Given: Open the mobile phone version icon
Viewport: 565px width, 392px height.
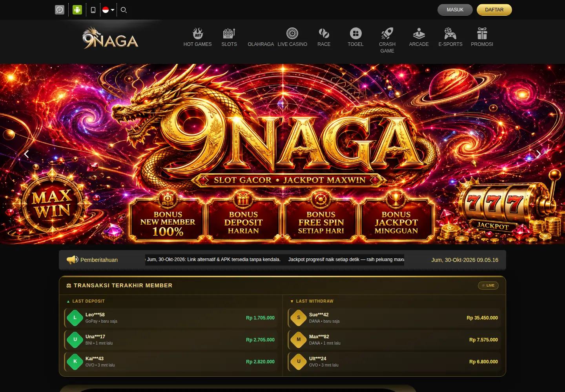Looking at the screenshot, I should [93, 10].
